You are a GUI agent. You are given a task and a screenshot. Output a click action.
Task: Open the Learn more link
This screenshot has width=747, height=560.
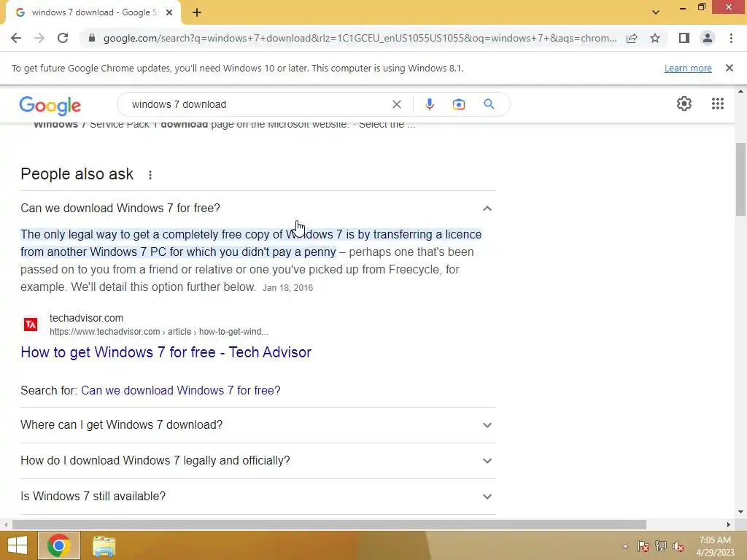tap(688, 68)
